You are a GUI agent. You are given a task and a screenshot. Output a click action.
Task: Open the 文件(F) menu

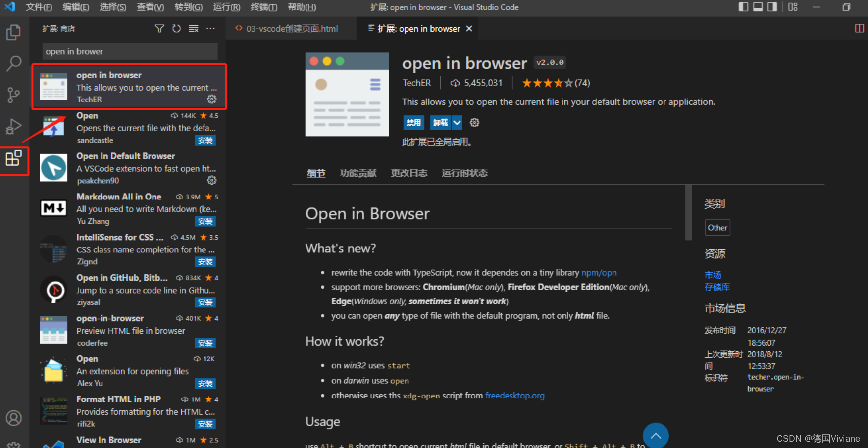[39, 7]
